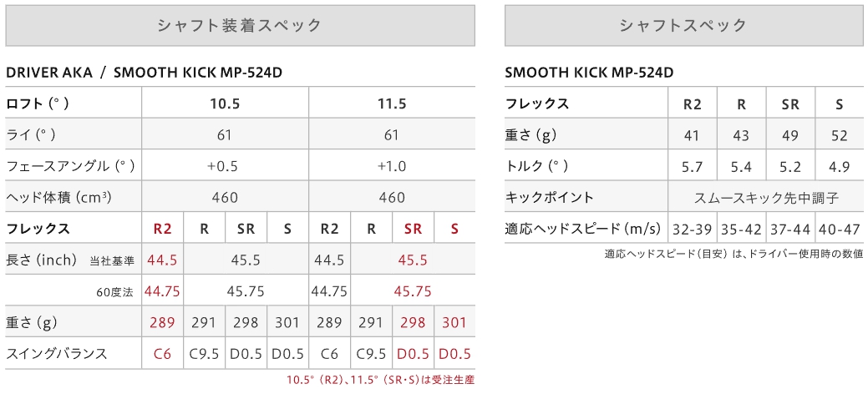This screenshot has width=868, height=404.
Task: Click the シャフトスペック header bar
Action: pos(683,25)
